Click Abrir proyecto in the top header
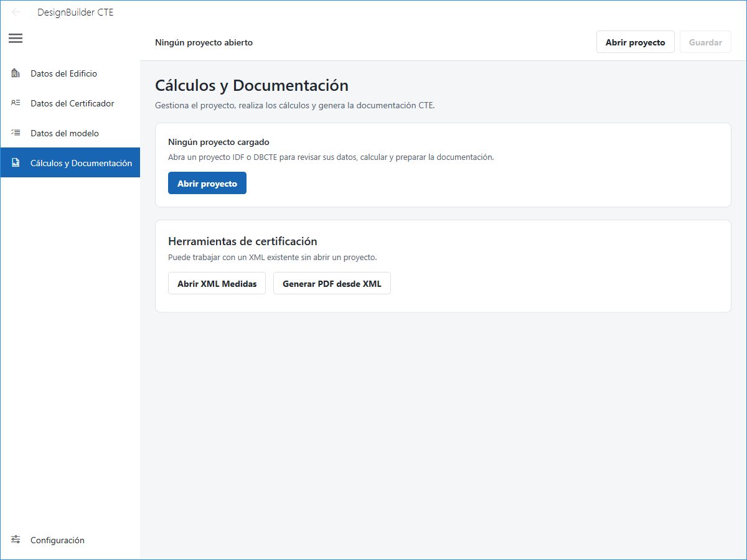 [x=636, y=42]
